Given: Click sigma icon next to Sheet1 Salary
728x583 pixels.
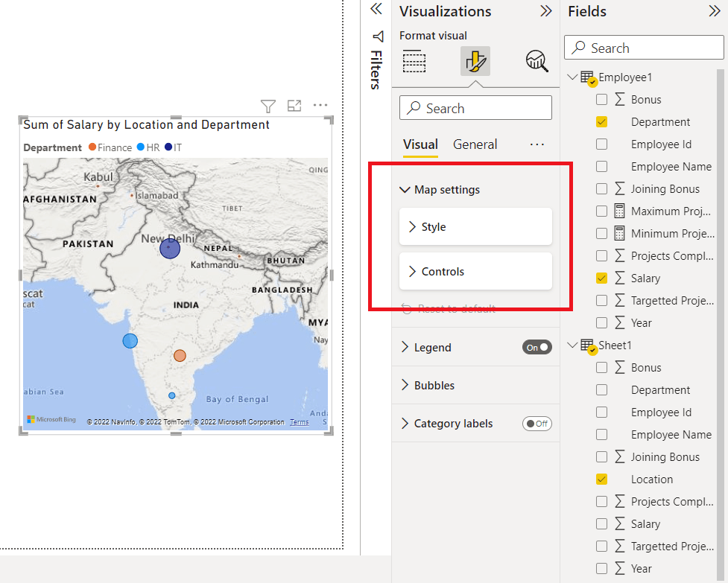Looking at the screenshot, I should [619, 523].
